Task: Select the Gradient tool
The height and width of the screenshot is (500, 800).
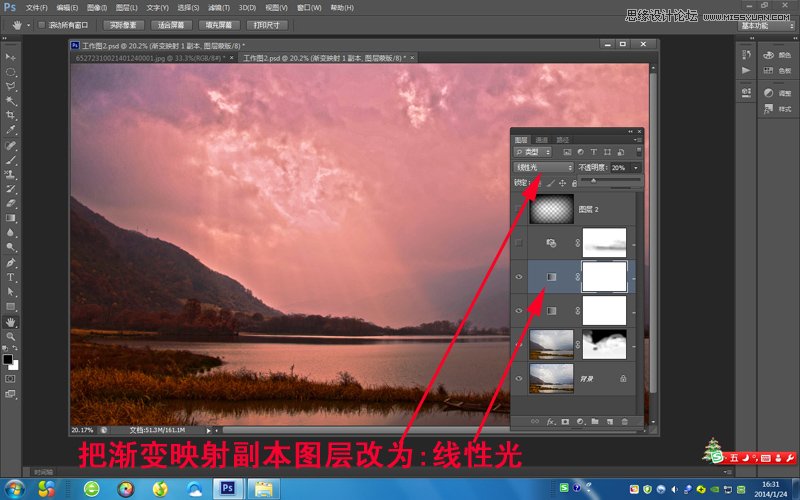Action: coord(10,218)
